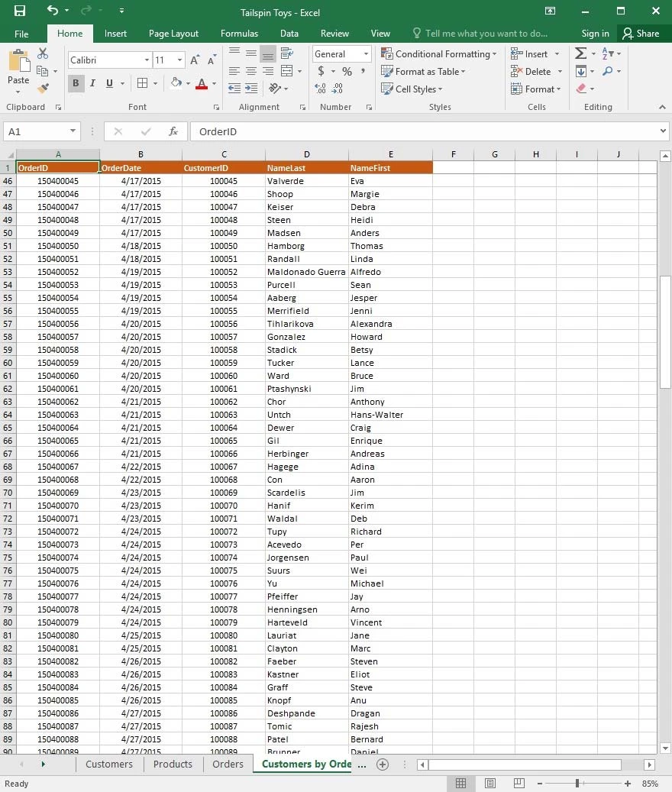Click the Format Painter brush icon
The image size is (672, 792).
[43, 89]
